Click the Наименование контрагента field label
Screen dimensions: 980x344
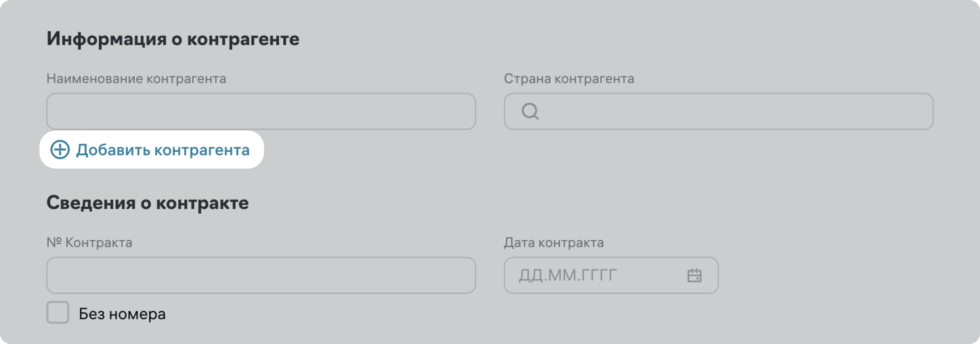tap(136, 79)
